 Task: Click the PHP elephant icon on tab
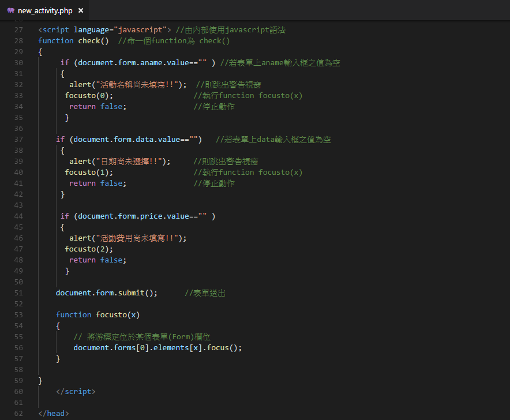(x=11, y=10)
